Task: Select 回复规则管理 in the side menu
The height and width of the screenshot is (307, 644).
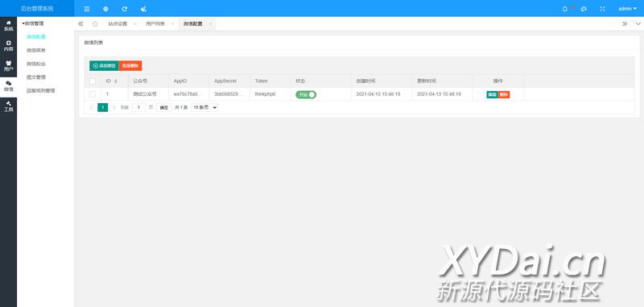Action: click(41, 91)
